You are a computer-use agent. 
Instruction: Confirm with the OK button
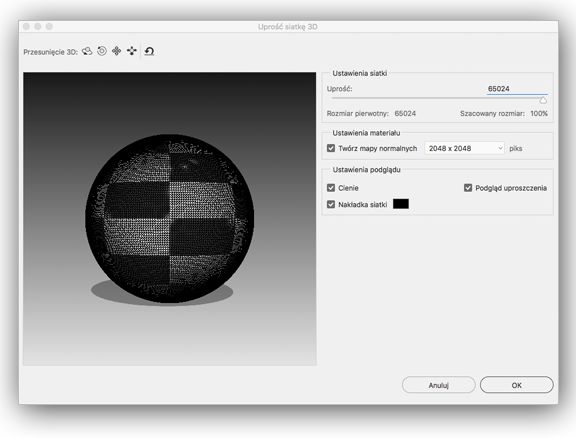[516, 385]
